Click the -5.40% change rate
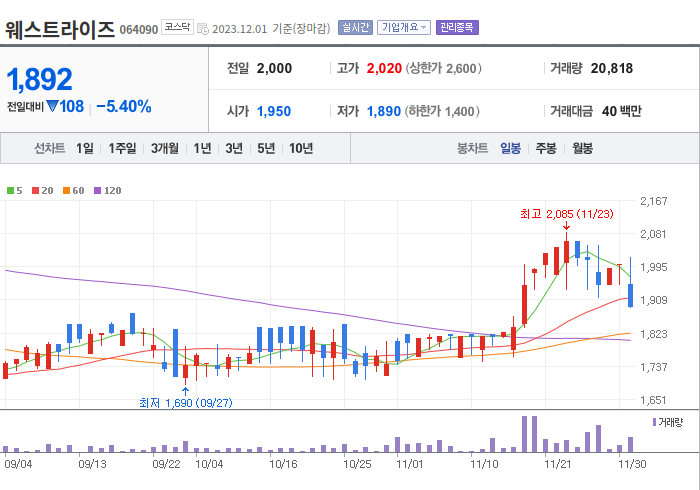Viewport: 700px width, 490px height. pyautogui.click(x=124, y=107)
